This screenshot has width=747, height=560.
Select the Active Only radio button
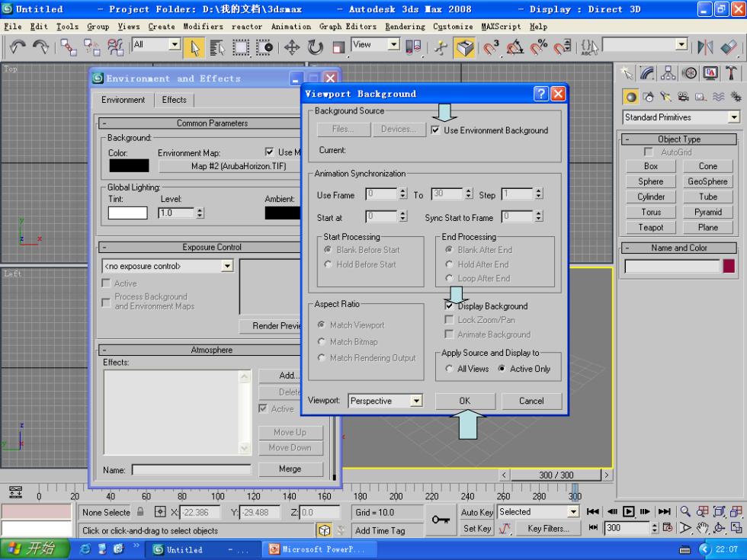pyautogui.click(x=502, y=369)
